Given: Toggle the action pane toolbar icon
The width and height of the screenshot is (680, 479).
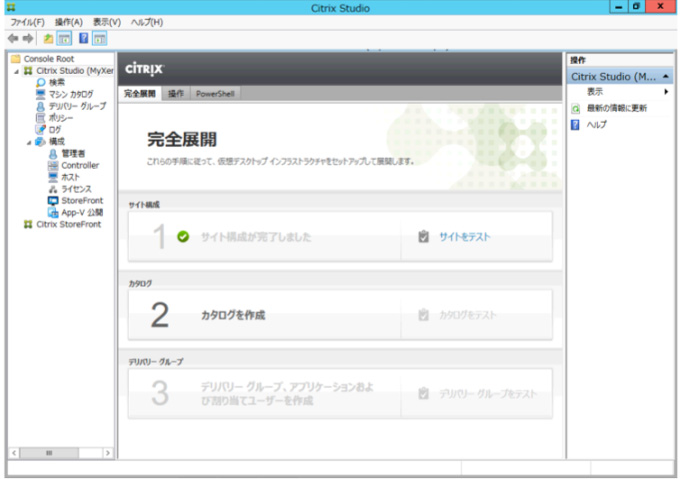Looking at the screenshot, I should pos(100,39).
